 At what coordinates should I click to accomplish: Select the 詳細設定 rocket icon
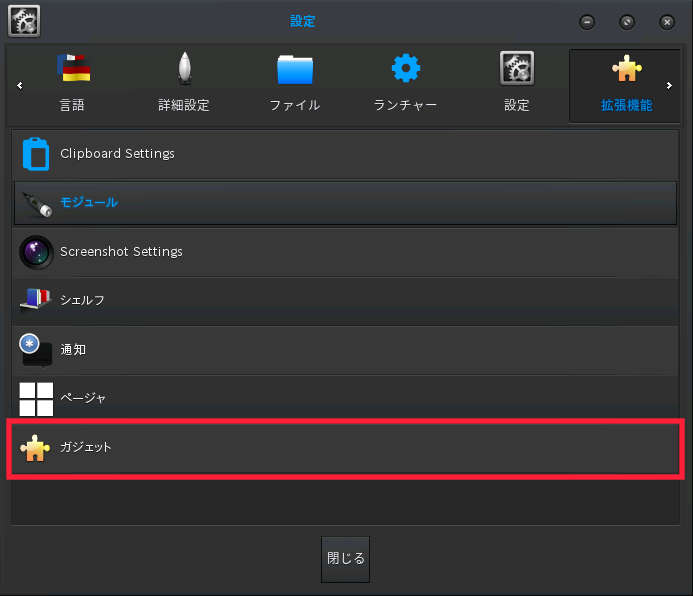pyautogui.click(x=185, y=68)
